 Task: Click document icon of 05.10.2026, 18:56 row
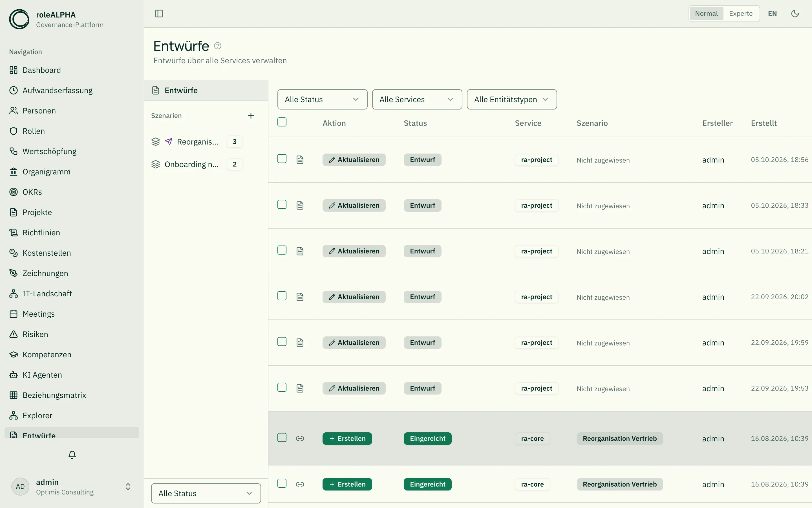[x=300, y=159]
